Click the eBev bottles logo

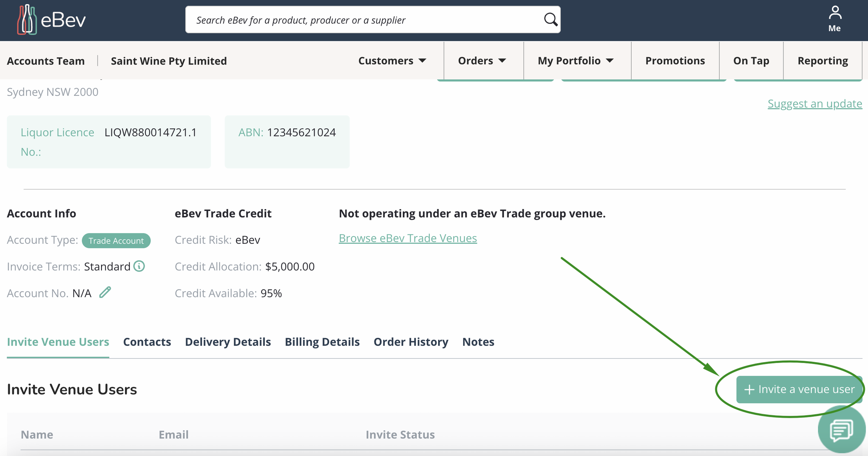pos(27,20)
